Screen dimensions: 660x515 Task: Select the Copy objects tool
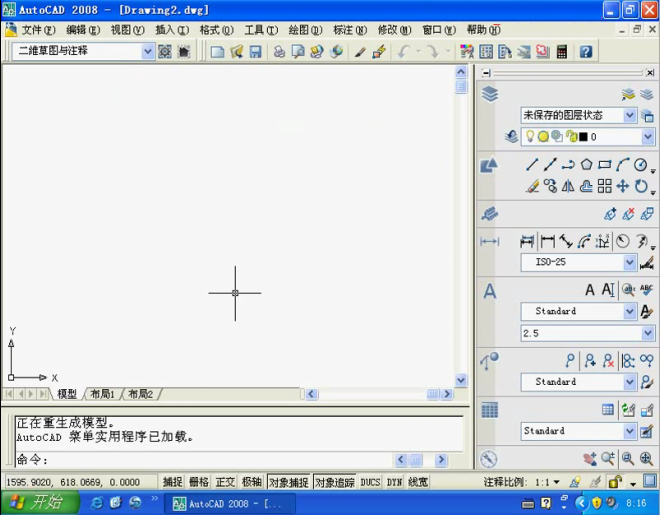[550, 186]
